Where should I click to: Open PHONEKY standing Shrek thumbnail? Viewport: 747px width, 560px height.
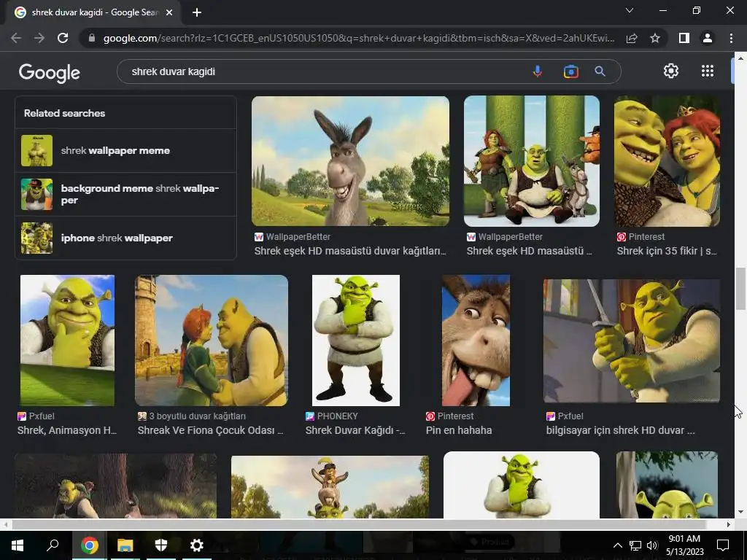355,340
